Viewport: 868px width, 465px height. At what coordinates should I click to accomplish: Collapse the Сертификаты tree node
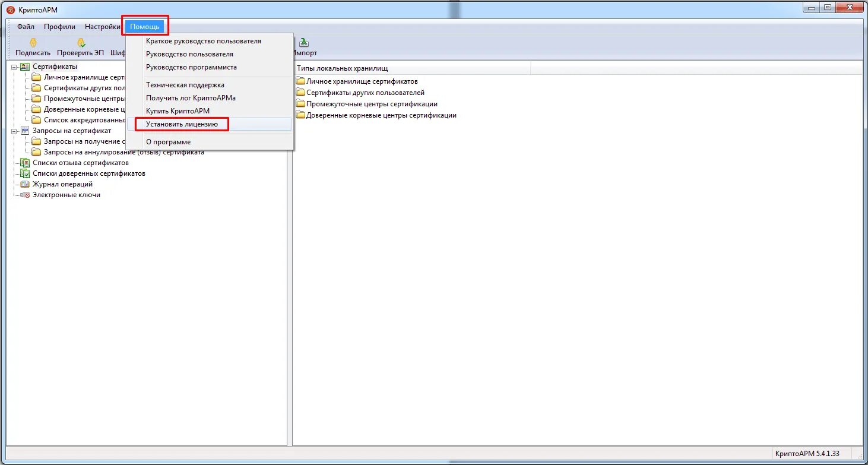[x=14, y=67]
